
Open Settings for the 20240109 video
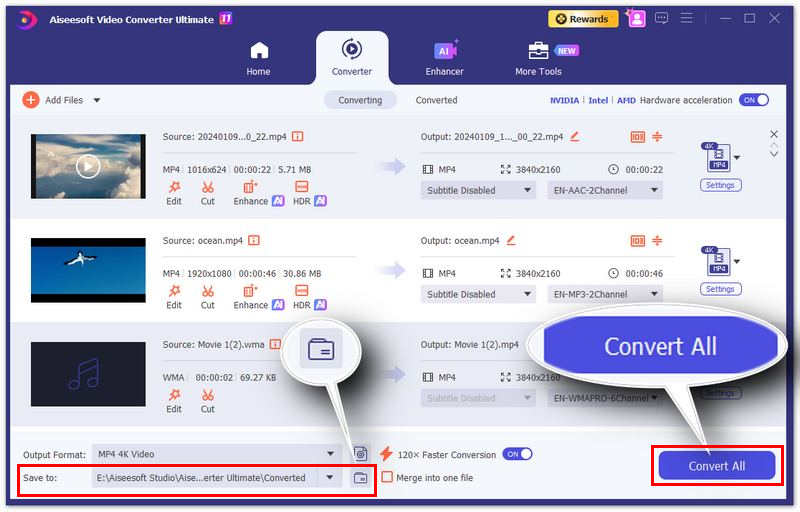point(720,185)
